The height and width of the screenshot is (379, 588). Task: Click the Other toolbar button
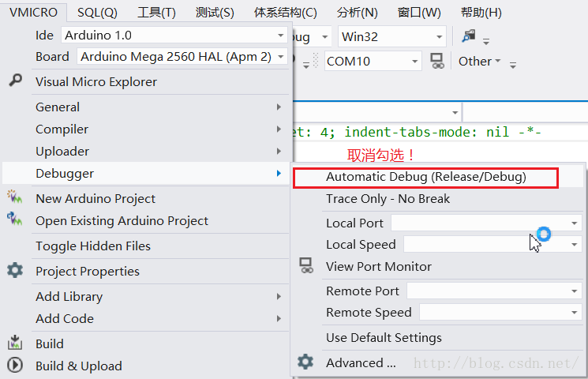479,61
